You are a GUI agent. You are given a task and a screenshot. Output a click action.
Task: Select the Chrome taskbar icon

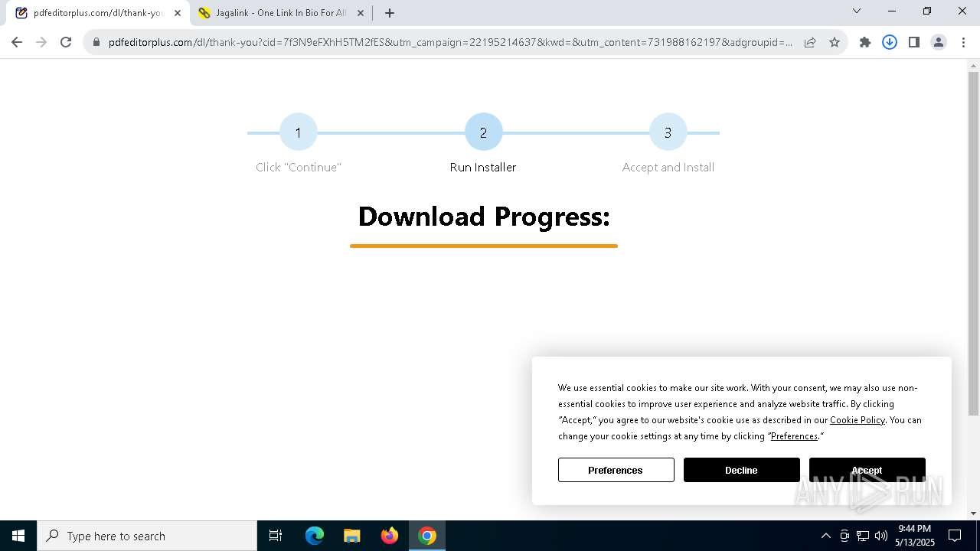click(x=427, y=536)
